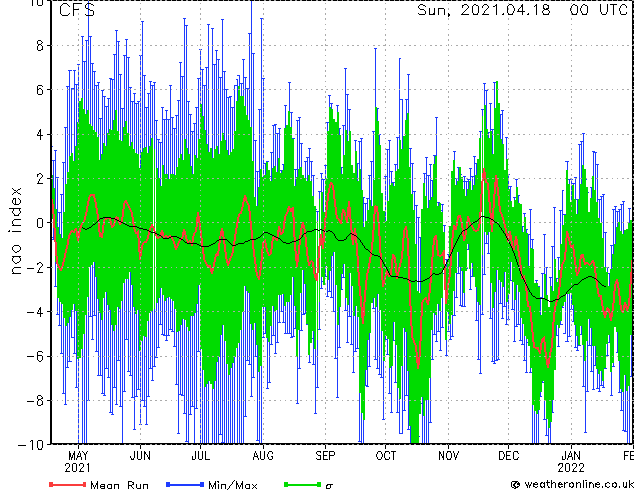634x490 pixels.
Task: Click the y-axis value 0
Action: coord(40,223)
